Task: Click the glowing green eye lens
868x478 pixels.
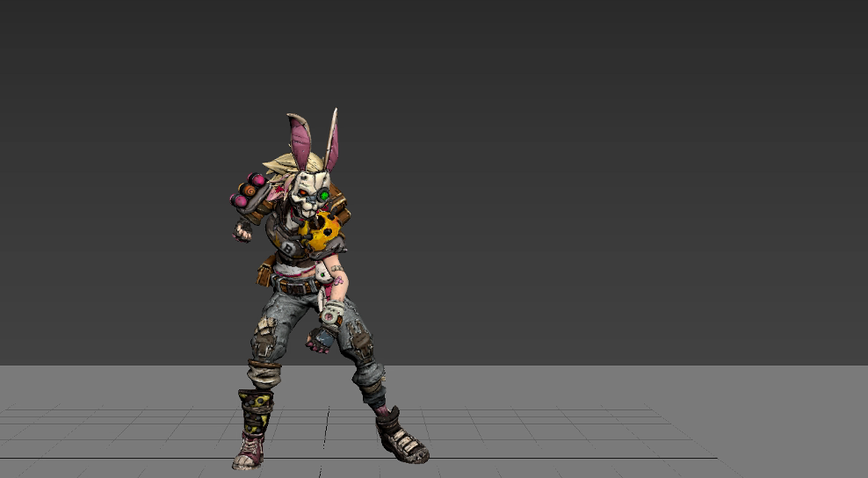Action: click(x=323, y=194)
